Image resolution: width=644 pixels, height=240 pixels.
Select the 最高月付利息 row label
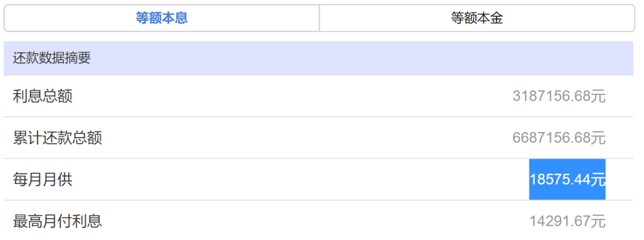click(x=57, y=221)
